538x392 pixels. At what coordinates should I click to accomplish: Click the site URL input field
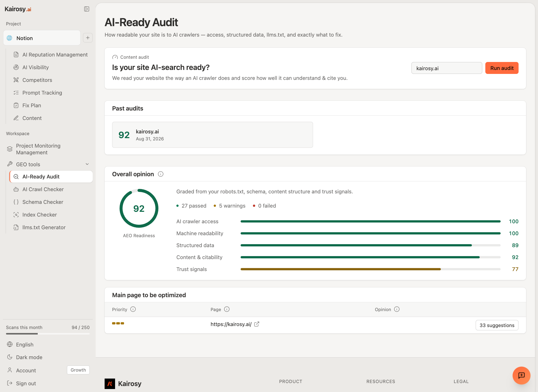447,68
